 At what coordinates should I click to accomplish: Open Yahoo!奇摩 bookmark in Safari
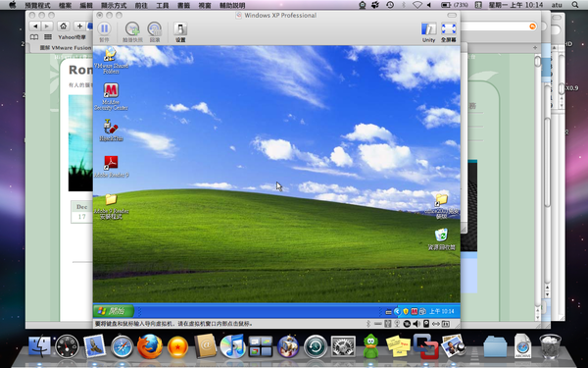(x=72, y=37)
